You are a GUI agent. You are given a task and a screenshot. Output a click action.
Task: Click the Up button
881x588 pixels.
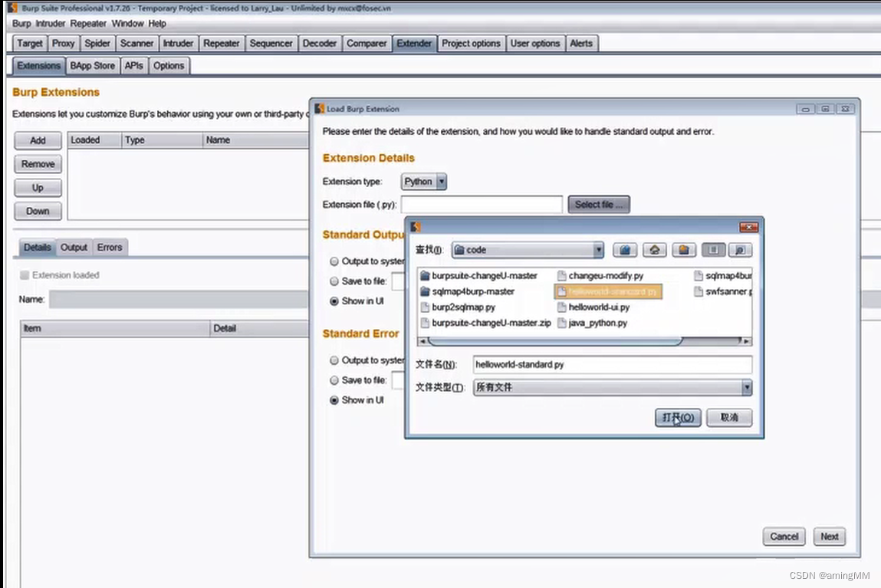38,188
